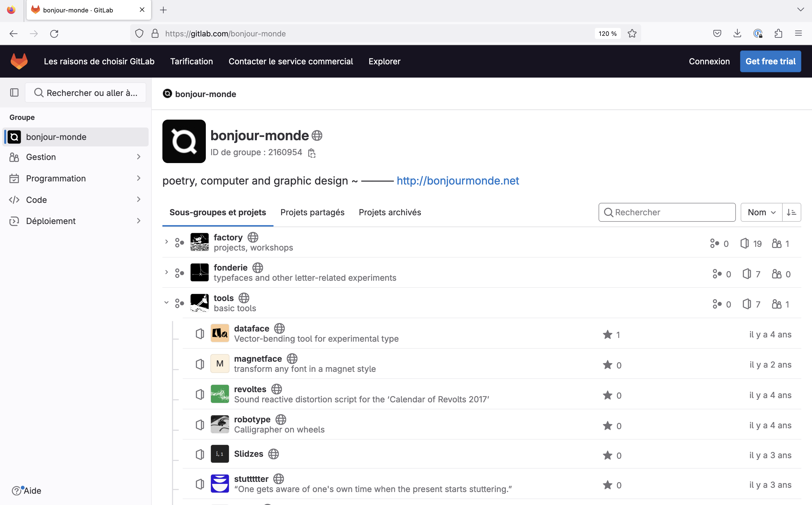Copy the group ID with clipboard icon
The height and width of the screenshot is (505, 812).
[x=311, y=153]
